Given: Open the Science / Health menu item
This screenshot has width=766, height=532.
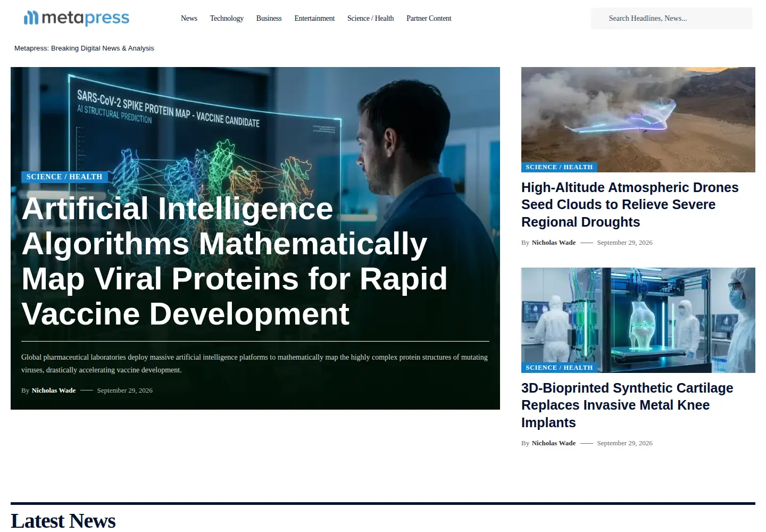Looking at the screenshot, I should pos(370,18).
